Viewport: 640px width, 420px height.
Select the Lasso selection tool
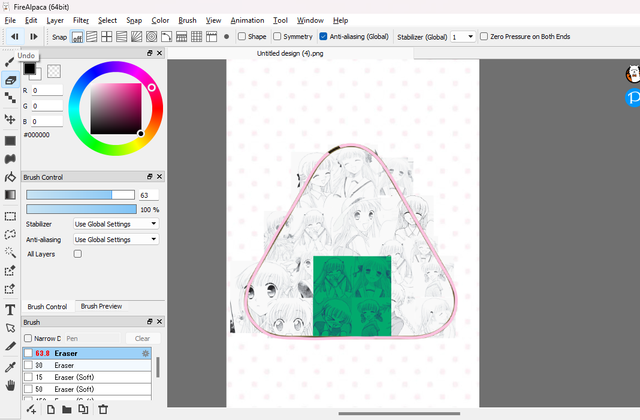pos(10,234)
